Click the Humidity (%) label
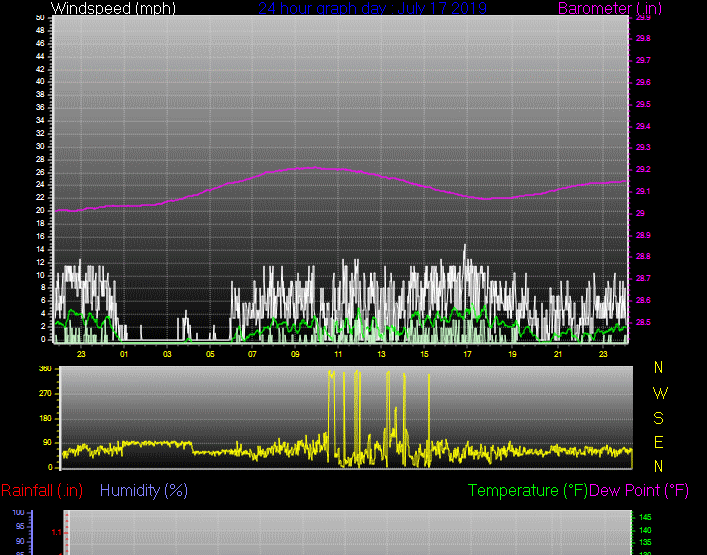This screenshot has width=707, height=555. 144,490
